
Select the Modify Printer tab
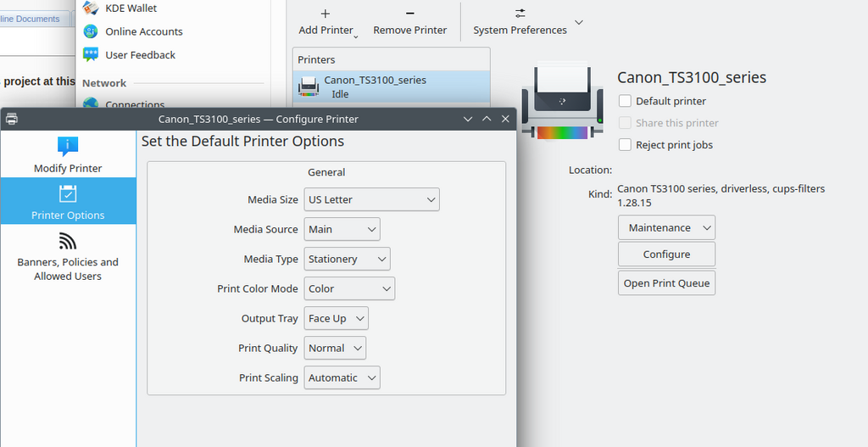(x=68, y=154)
